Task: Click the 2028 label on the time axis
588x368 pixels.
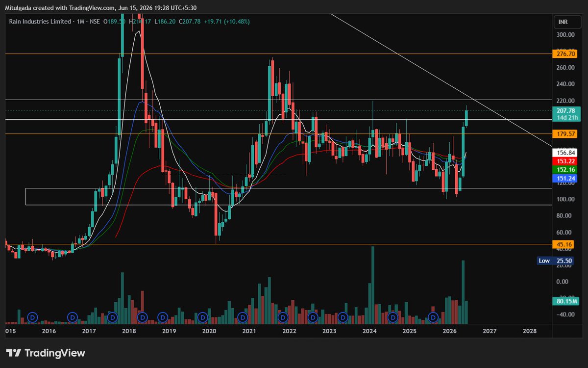Action: point(530,331)
